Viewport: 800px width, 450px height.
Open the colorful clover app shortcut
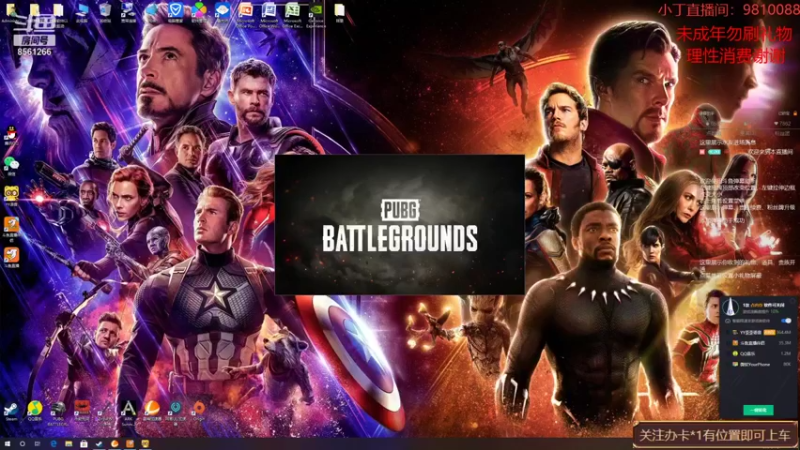pyautogui.click(x=199, y=13)
